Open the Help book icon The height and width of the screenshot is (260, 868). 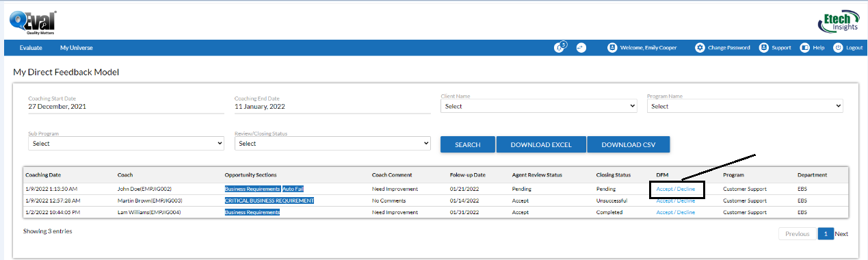(x=805, y=48)
